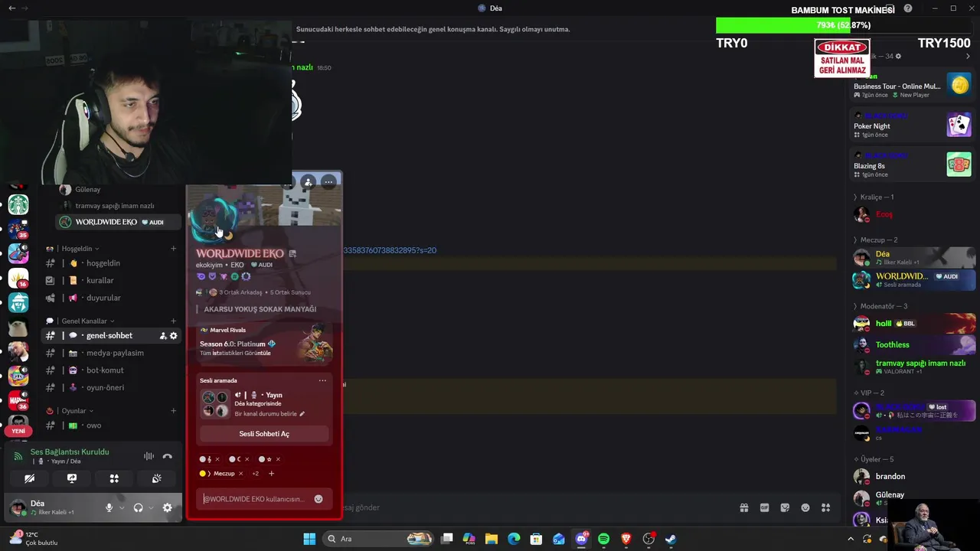Open headphone output options arrow
The height and width of the screenshot is (551, 980).
pos(151,507)
